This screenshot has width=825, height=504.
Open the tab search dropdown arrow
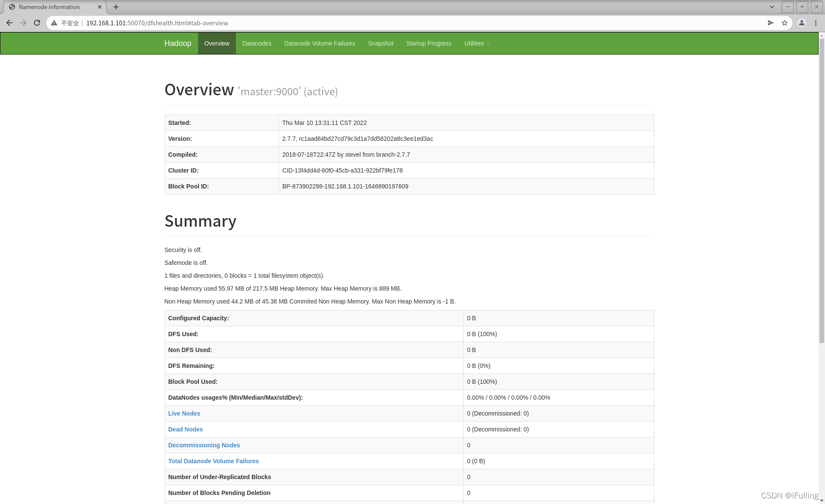(772, 7)
